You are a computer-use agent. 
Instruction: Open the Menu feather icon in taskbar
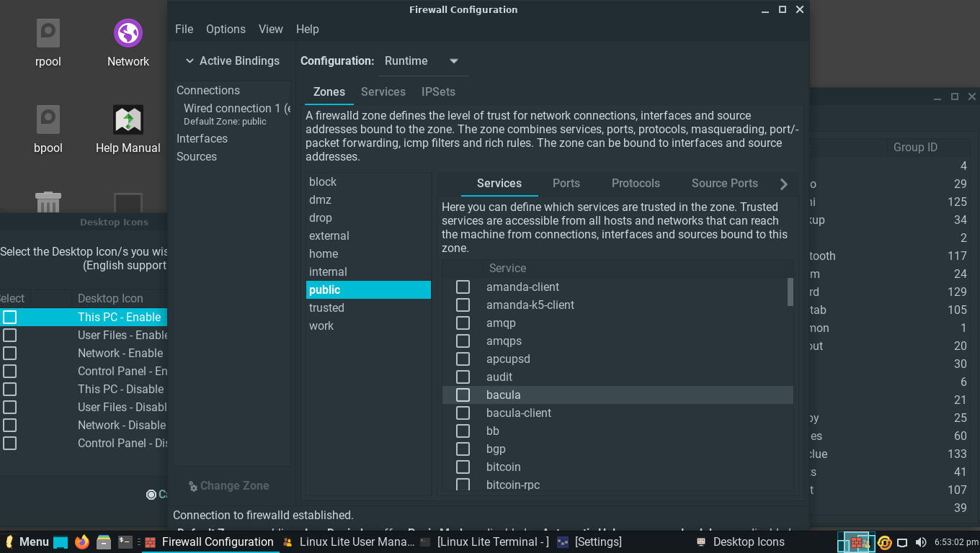27,541
